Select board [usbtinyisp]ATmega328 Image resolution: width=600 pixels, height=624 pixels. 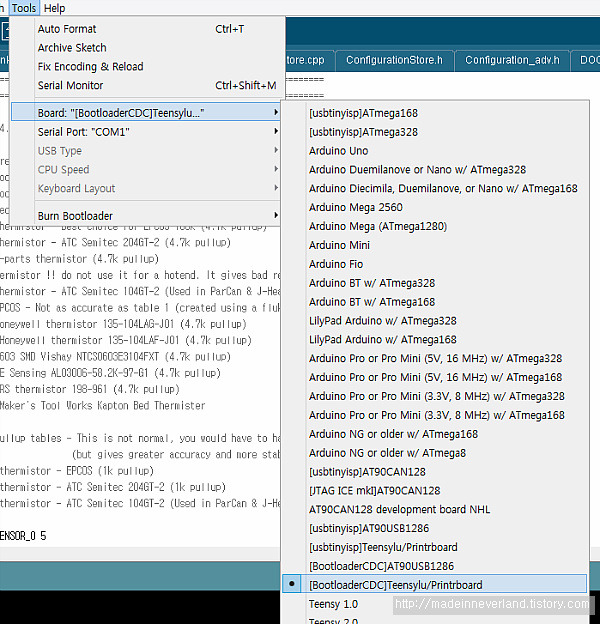(434, 132)
